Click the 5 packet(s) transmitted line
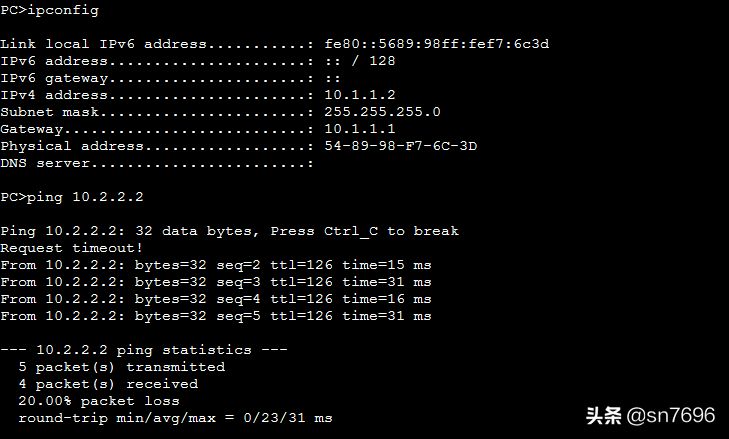Viewport: 729px width, 439px height. (x=122, y=367)
